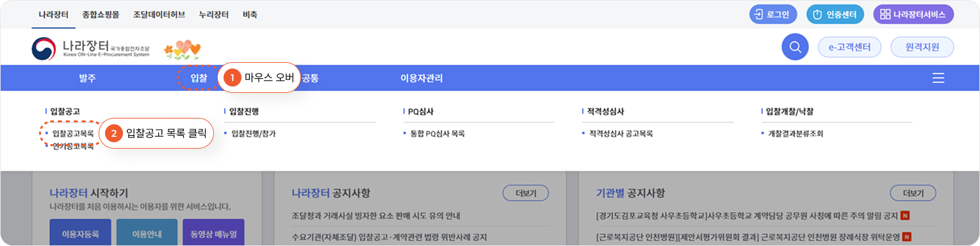Select the 종합쇼핑몰 top tab
The image size is (980, 246).
[101, 14]
